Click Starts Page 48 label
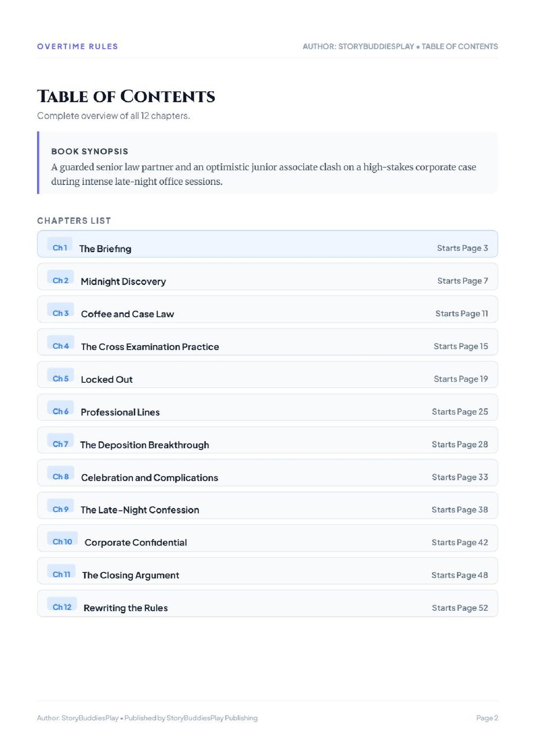Viewport: 535px width, 756px height. point(460,575)
